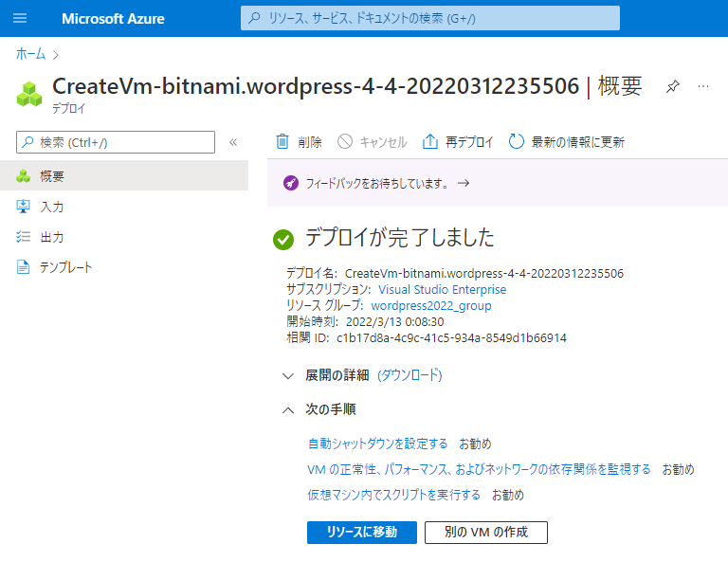
Task: Click the green deployment success checkmark
Action: click(x=283, y=240)
